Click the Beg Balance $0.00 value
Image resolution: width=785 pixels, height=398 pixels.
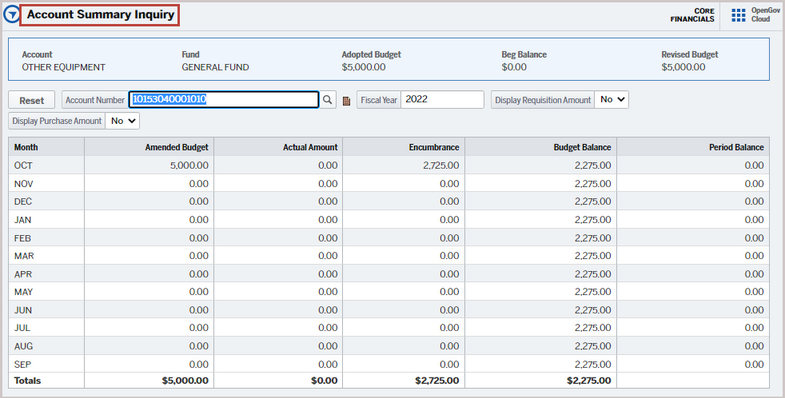(514, 67)
